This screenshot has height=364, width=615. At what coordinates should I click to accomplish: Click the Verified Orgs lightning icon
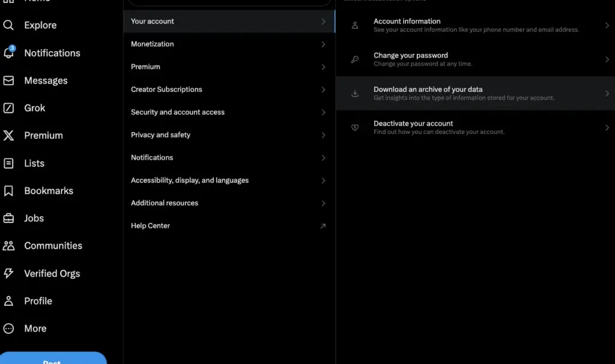point(8,273)
